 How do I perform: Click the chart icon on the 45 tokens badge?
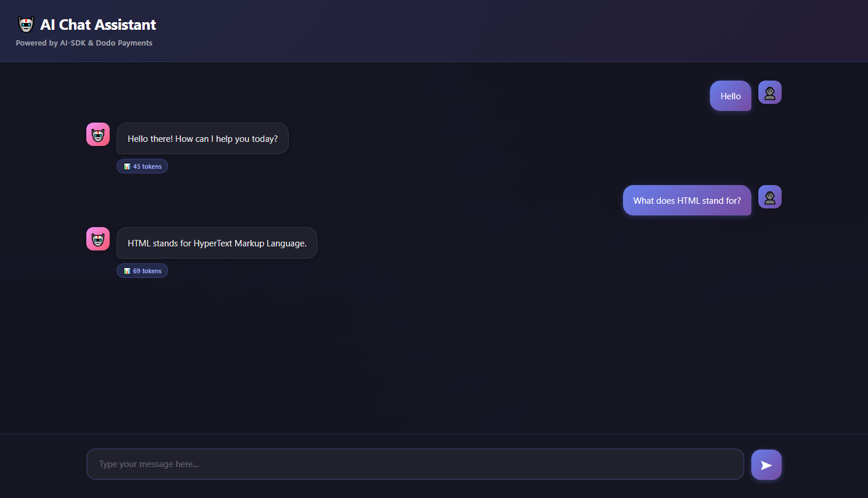127,166
